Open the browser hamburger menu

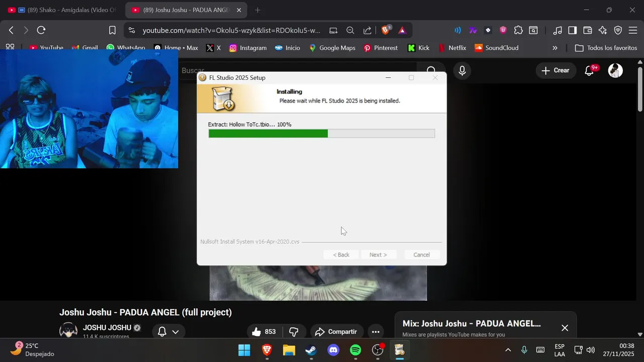[x=633, y=30]
